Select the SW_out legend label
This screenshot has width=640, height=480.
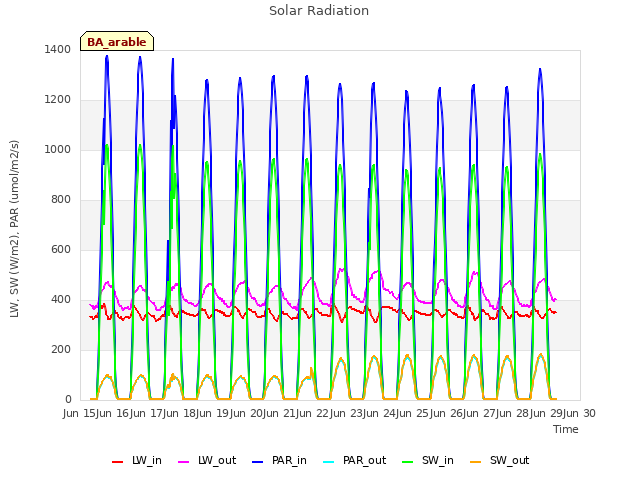[x=509, y=461]
